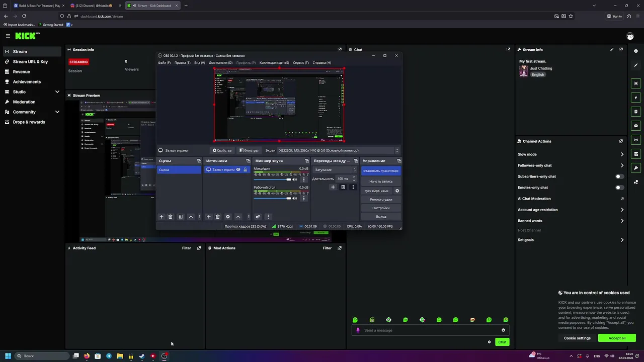Expand Followers-only chat options
This screenshot has height=362, width=644.
coord(622,165)
